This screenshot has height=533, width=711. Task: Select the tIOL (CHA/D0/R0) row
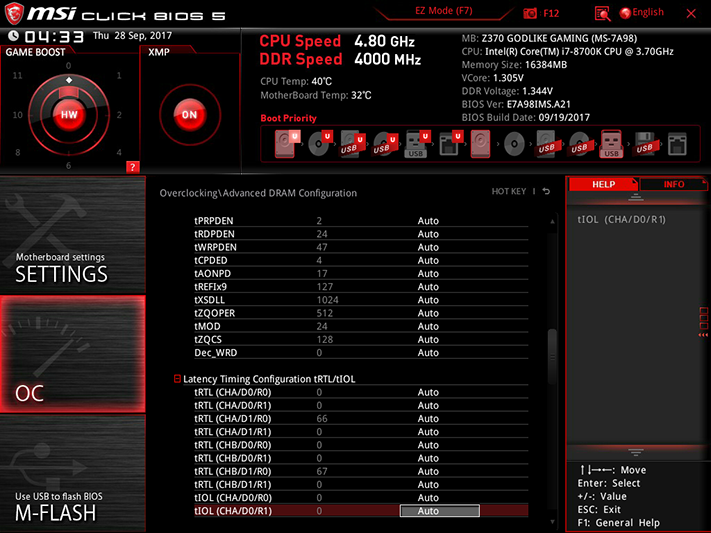(361, 498)
